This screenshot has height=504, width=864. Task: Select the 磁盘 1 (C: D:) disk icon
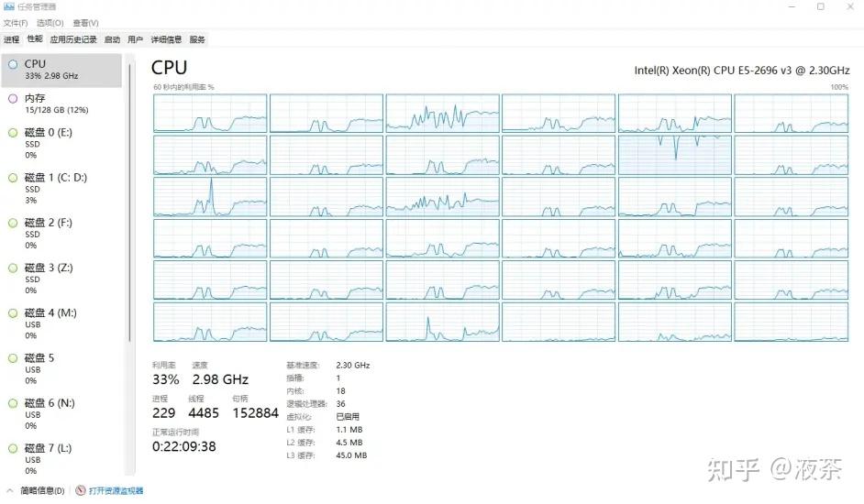13,178
